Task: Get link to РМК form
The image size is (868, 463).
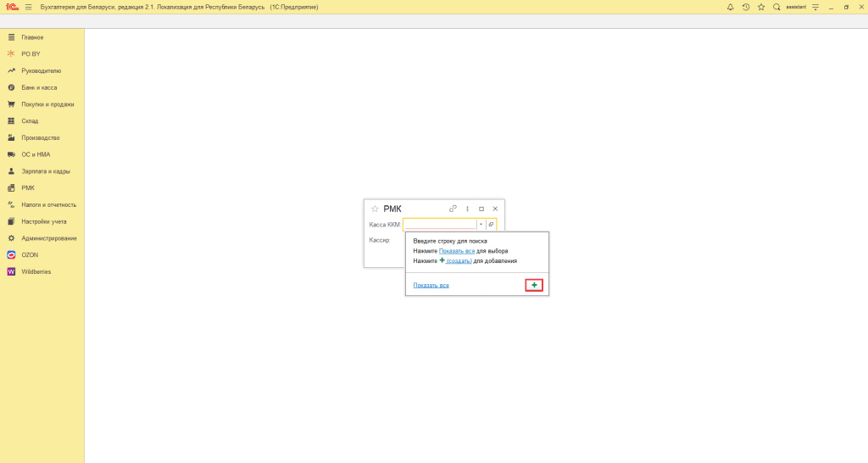Action: [453, 209]
